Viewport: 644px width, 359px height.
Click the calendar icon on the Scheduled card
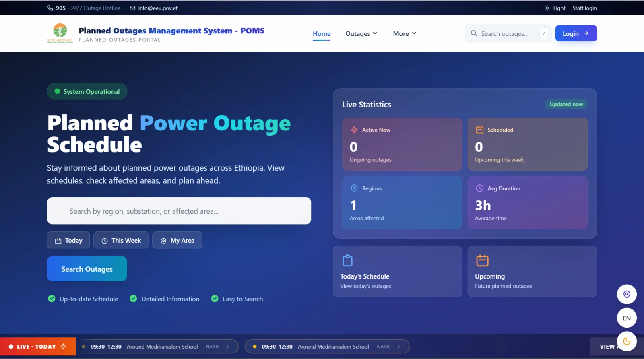479,130
